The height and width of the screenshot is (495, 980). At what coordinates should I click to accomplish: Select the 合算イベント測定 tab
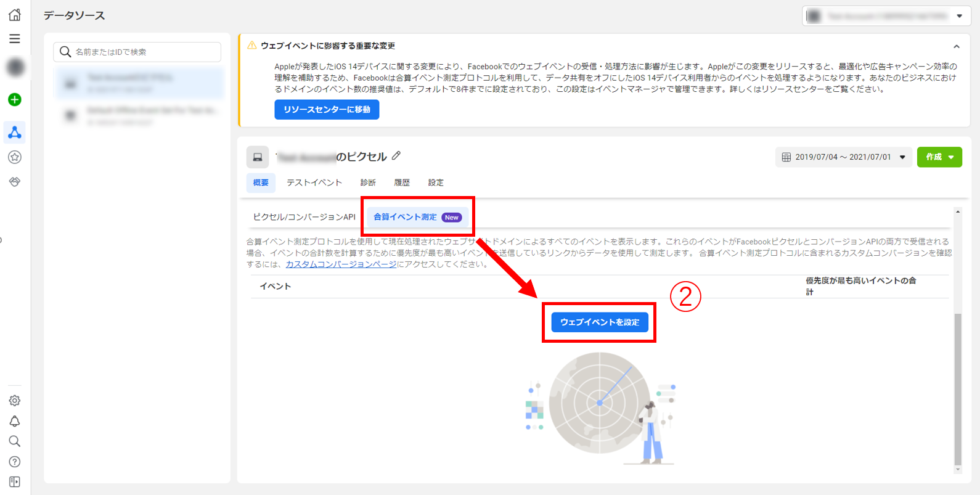[x=417, y=217]
